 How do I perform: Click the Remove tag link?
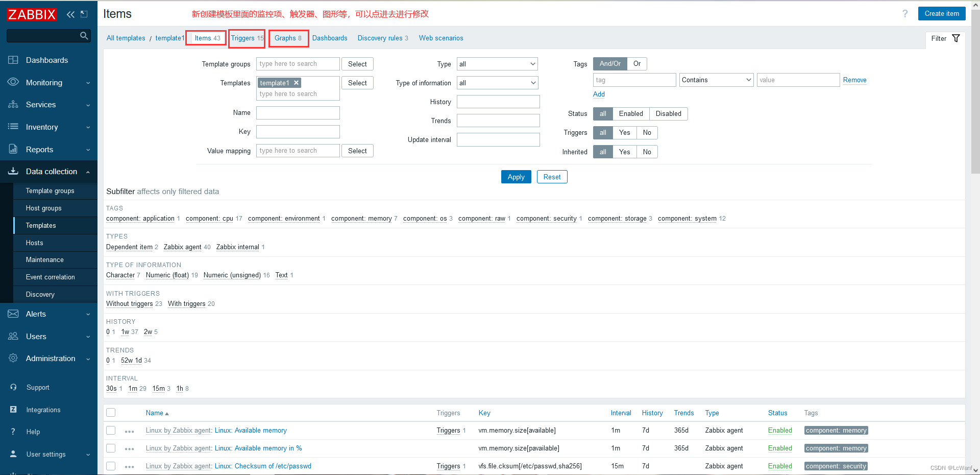[x=854, y=80]
